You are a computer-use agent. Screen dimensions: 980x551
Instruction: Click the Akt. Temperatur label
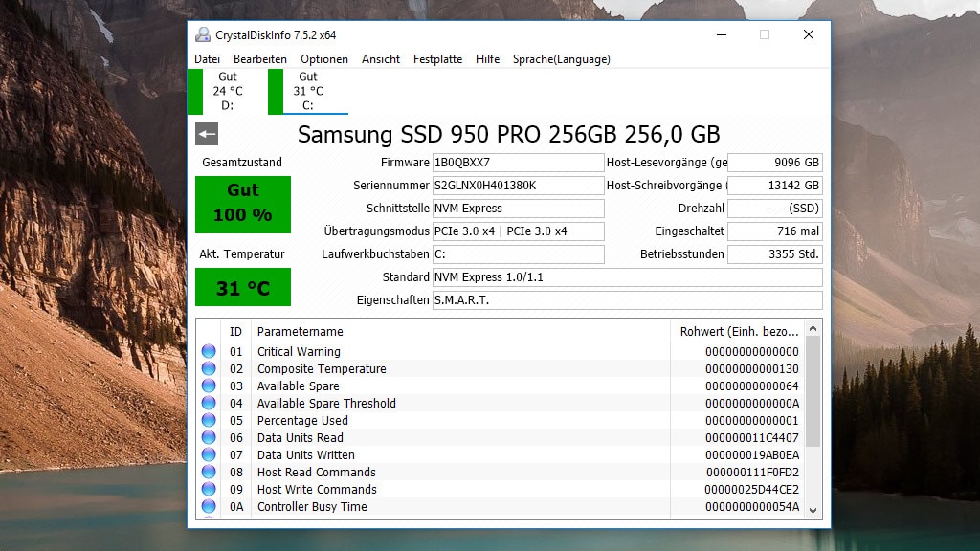click(x=242, y=254)
